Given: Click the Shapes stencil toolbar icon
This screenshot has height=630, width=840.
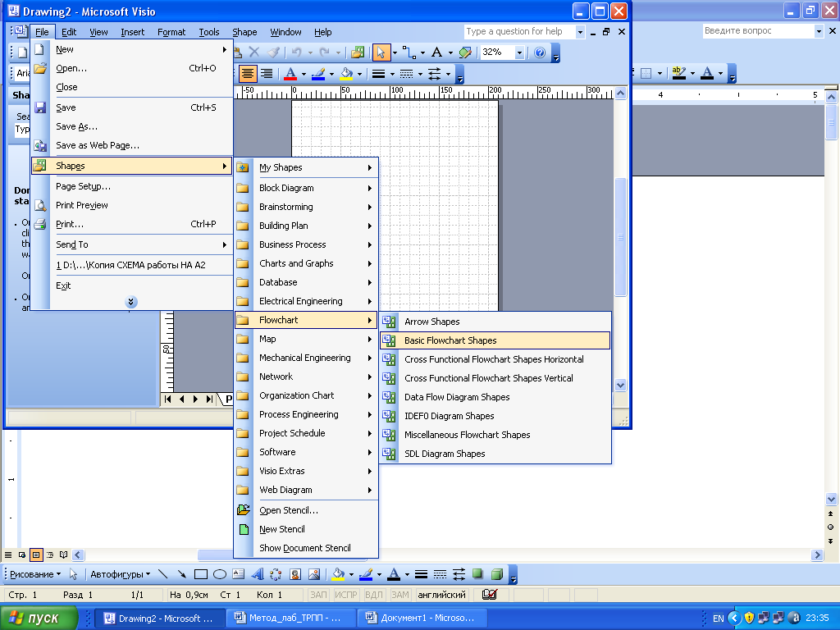Looking at the screenshot, I should click(x=358, y=52).
